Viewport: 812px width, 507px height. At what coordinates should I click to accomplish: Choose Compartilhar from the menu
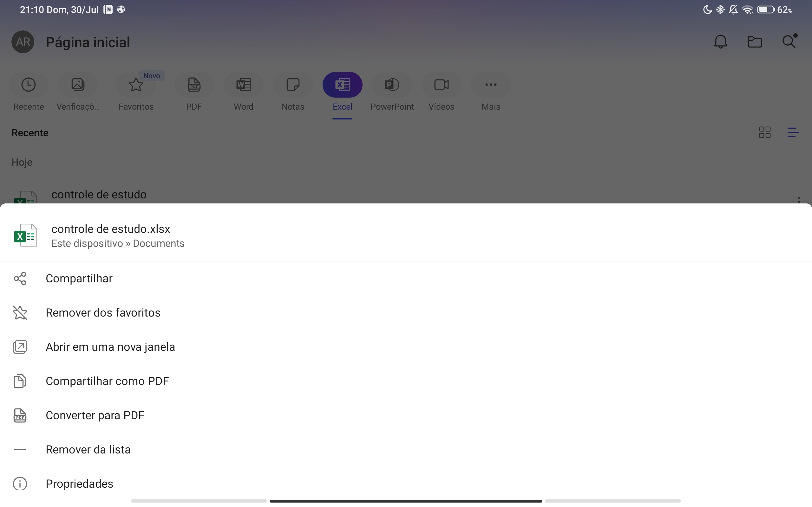tap(79, 278)
